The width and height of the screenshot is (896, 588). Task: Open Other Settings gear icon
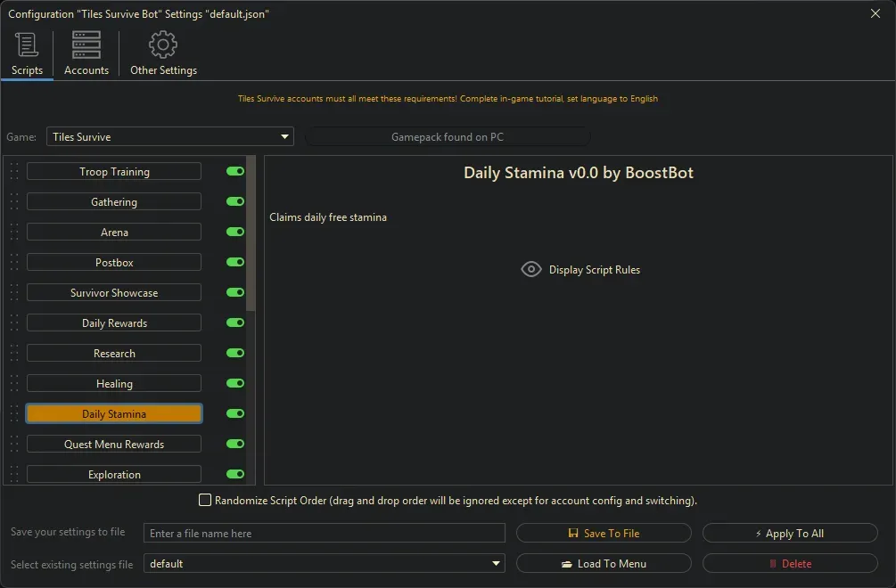(163, 45)
